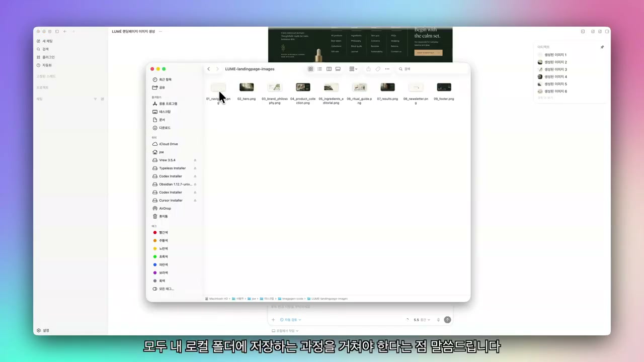Viewport: 644px width, 362px height.
Task: Eject Vrew 3.5.4 volume
Action: click(195, 160)
